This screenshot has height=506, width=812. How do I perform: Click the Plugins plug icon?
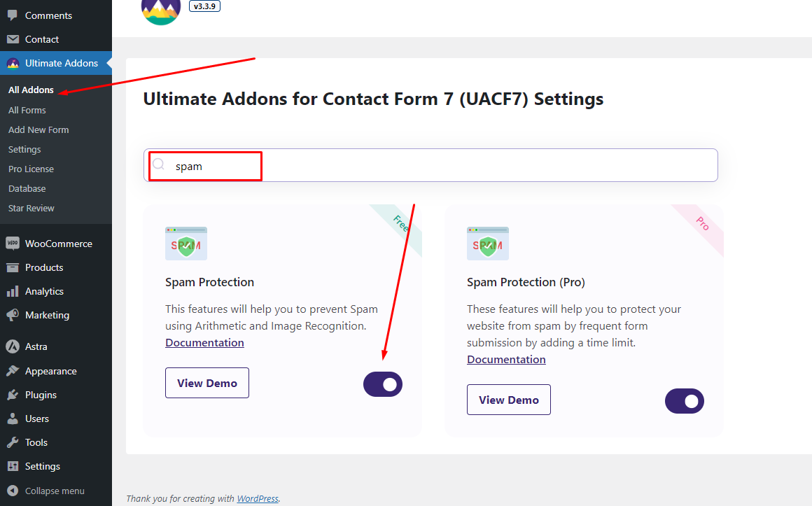click(13, 395)
